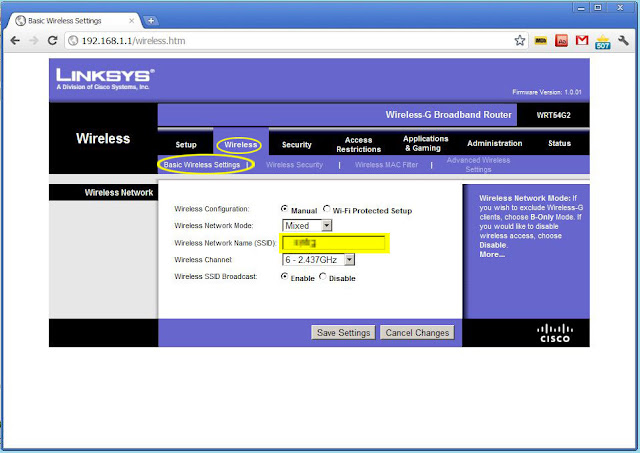Follow the More... help link
Image resolution: width=640 pixels, height=453 pixels.
[x=492, y=255]
